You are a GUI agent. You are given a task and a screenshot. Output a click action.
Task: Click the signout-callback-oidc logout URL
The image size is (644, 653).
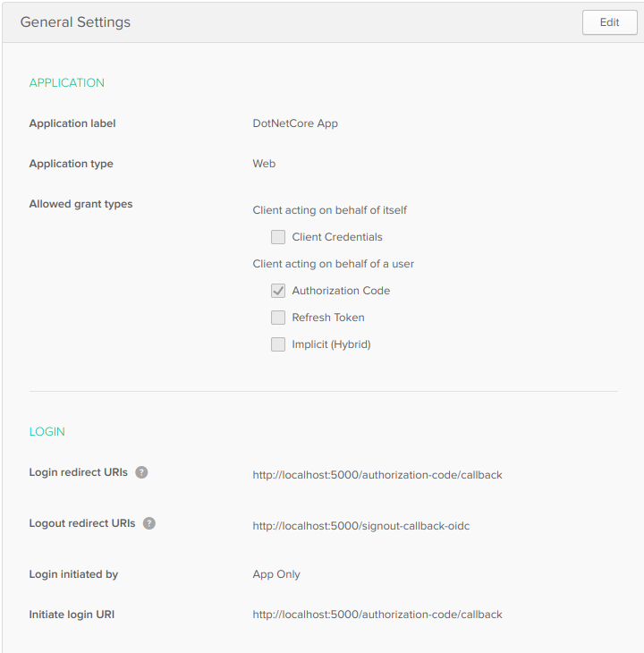(x=360, y=526)
